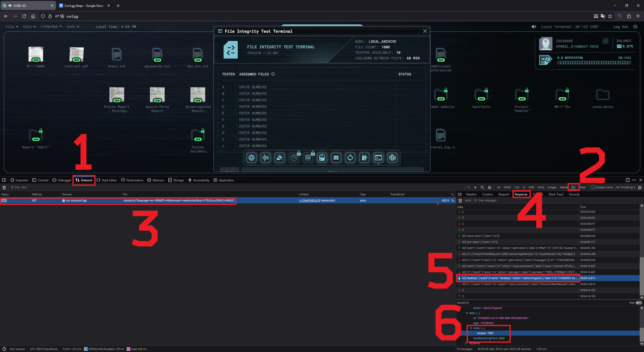This screenshot has width=644, height=352.
Task: Switch to the Console tab
Action: click(x=40, y=180)
